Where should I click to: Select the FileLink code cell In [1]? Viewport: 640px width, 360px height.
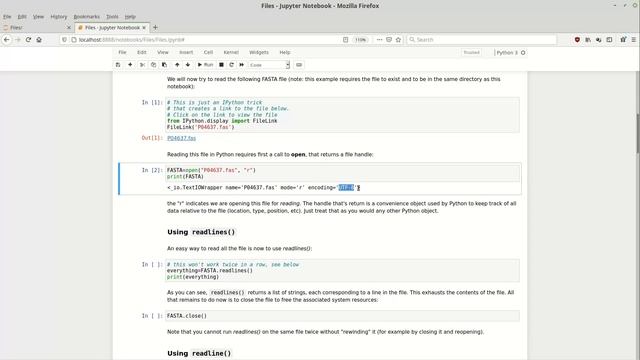click(342, 115)
